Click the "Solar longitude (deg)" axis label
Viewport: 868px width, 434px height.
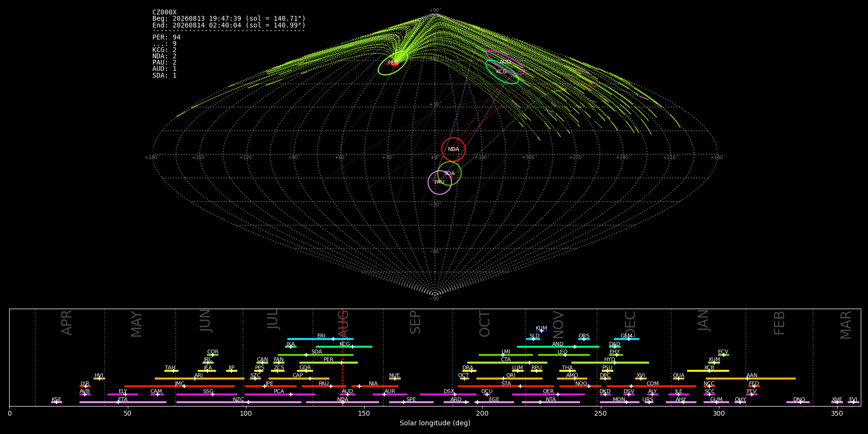click(435, 423)
